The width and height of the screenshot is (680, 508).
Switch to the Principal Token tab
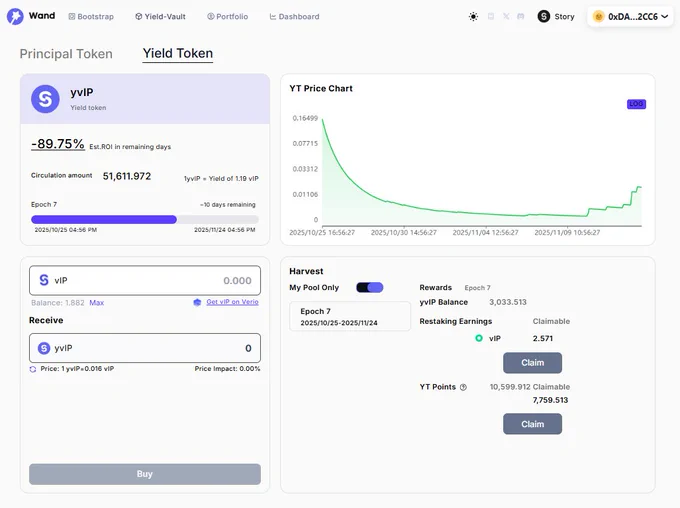66,54
